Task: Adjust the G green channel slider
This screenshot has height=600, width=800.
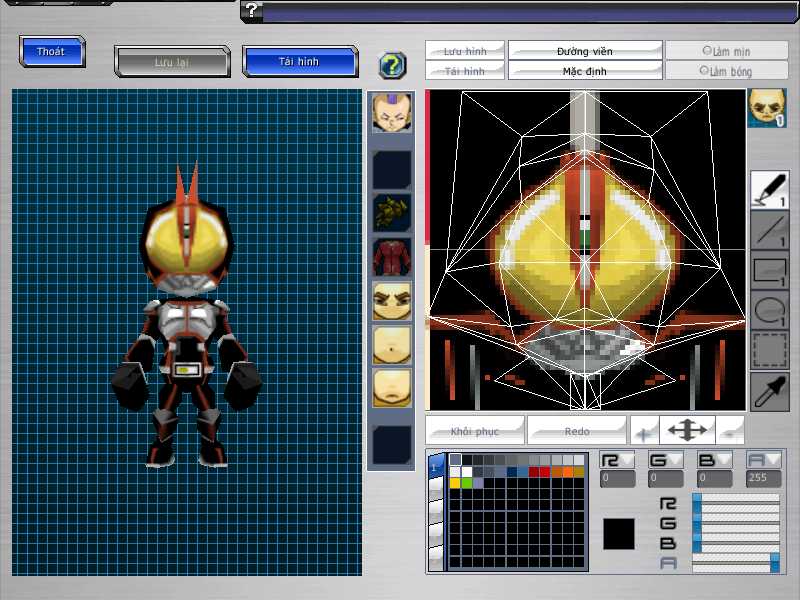Action: tap(736, 522)
